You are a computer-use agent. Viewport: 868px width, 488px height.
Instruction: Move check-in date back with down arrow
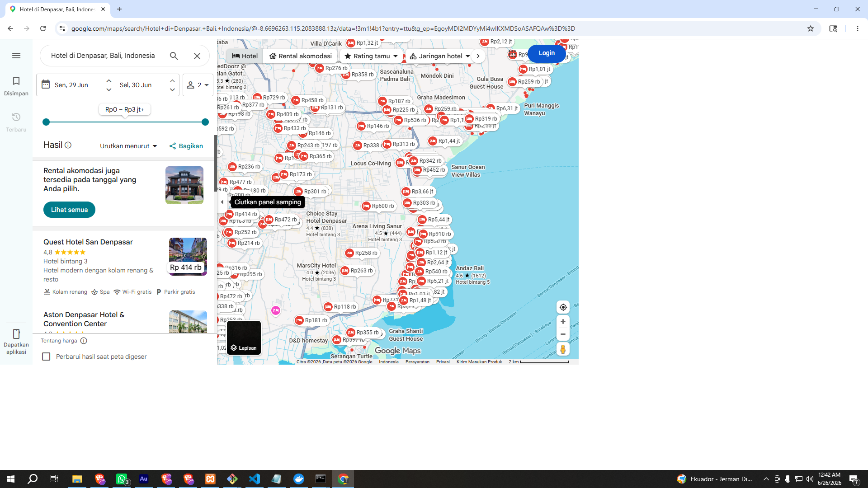tap(109, 89)
